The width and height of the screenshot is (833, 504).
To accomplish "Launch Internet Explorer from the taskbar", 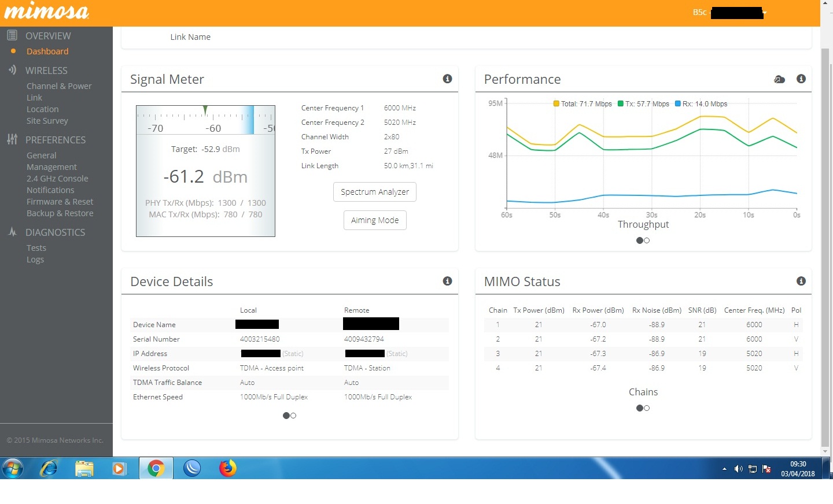I will [x=49, y=468].
